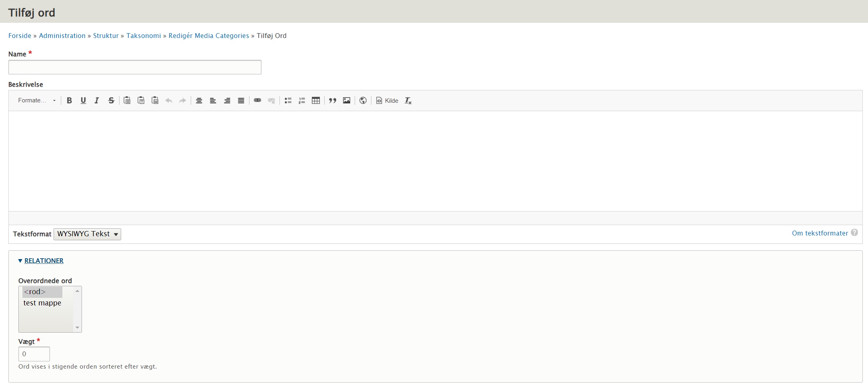
Task: Apply italic formatting
Action: (x=97, y=100)
